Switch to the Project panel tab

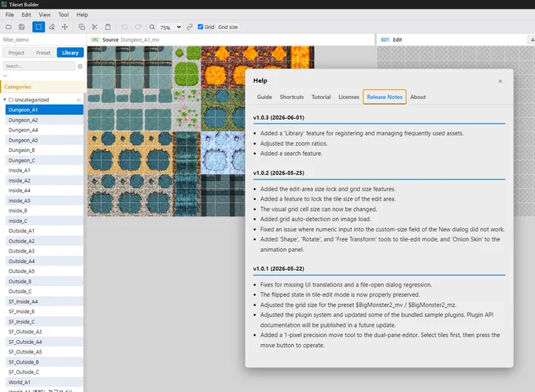(16, 53)
